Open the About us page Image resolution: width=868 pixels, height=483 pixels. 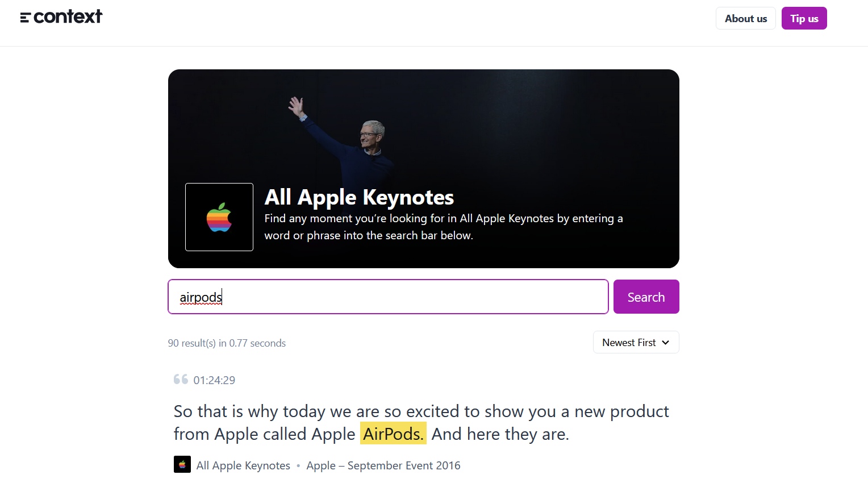pos(745,19)
